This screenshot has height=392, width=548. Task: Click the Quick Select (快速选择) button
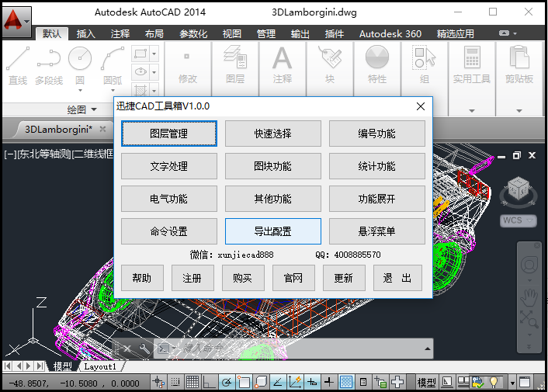[x=273, y=134]
